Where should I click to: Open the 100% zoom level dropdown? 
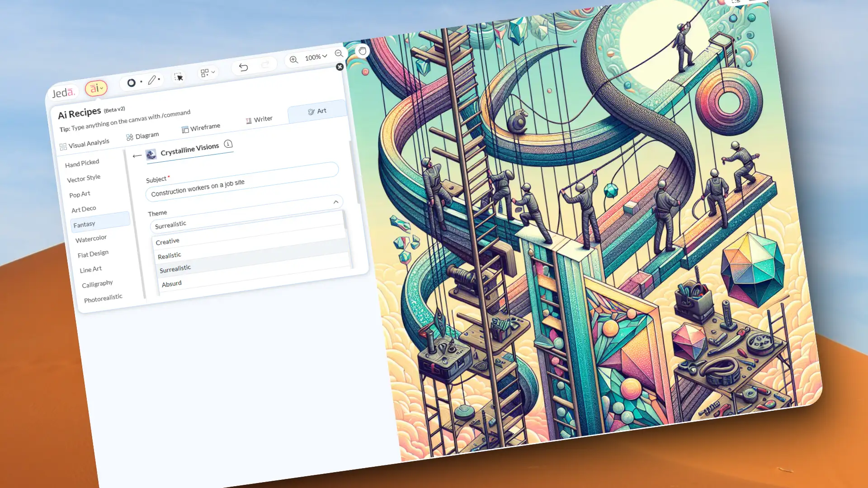click(x=316, y=57)
